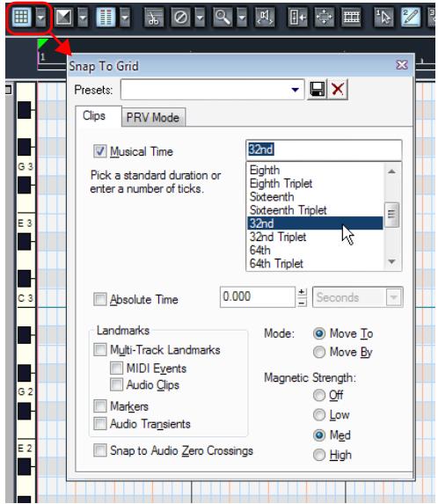Select the highlighted 32nd list item
438x504 pixels.
pyautogui.click(x=315, y=223)
